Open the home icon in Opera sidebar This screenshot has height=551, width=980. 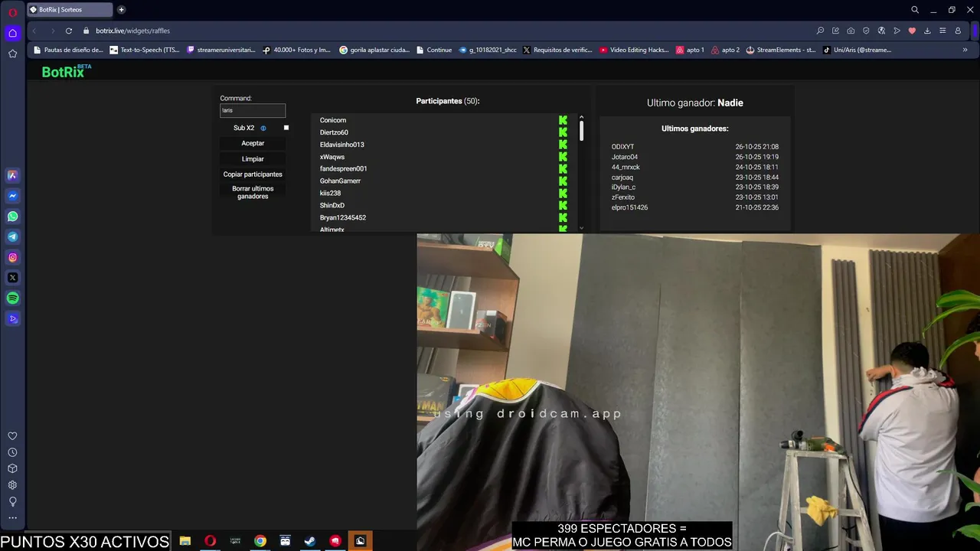[12, 33]
